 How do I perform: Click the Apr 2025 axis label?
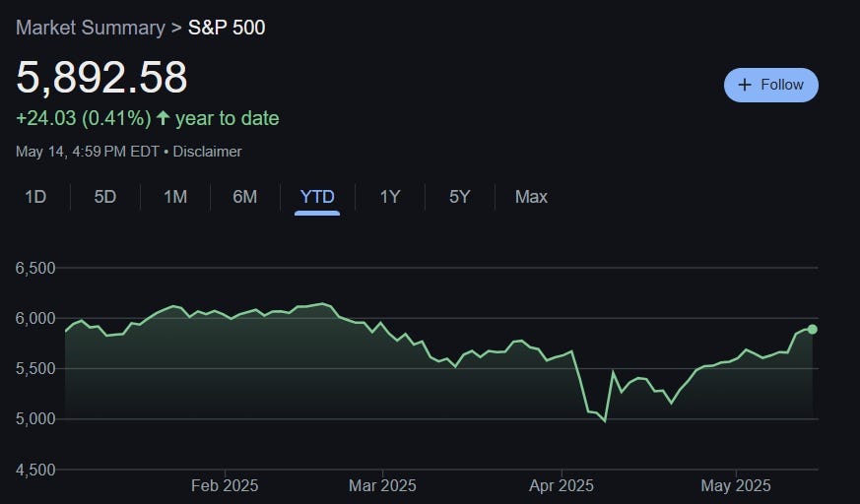[x=562, y=485]
